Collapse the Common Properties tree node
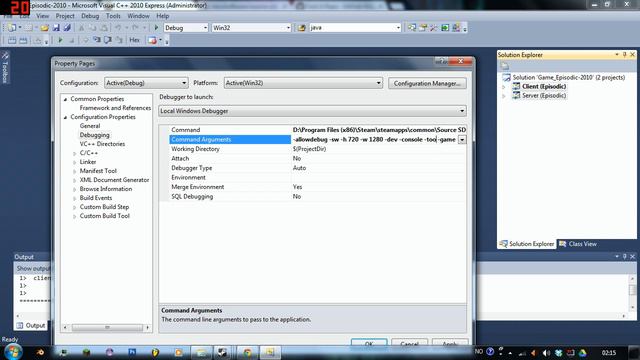Image resolution: width=640 pixels, height=360 pixels. point(65,99)
